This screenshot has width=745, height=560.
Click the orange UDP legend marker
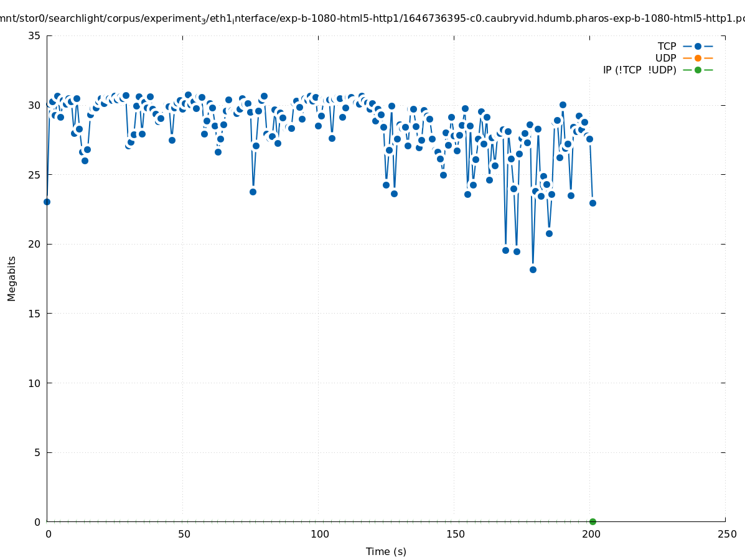(x=698, y=58)
